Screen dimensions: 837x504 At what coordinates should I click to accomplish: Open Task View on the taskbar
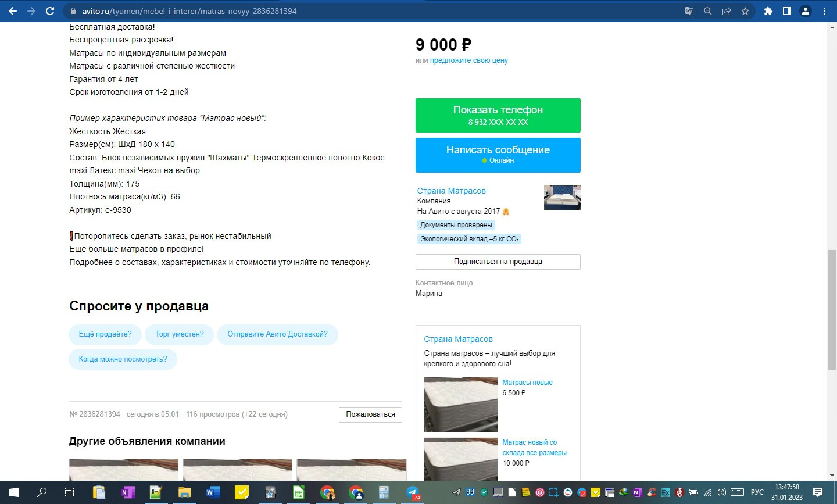[x=70, y=492]
